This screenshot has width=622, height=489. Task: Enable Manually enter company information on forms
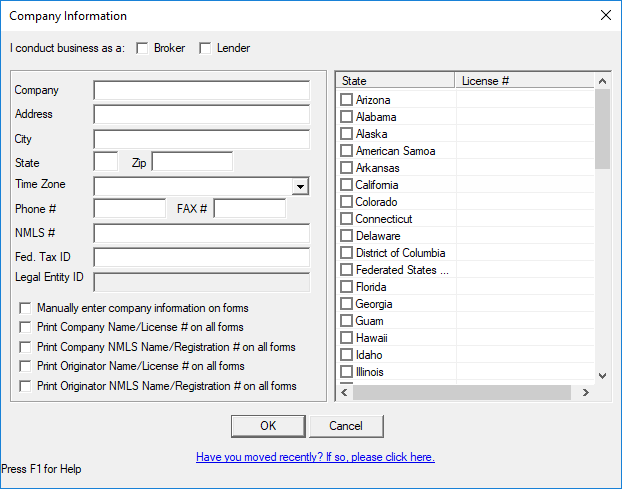click(x=25, y=308)
